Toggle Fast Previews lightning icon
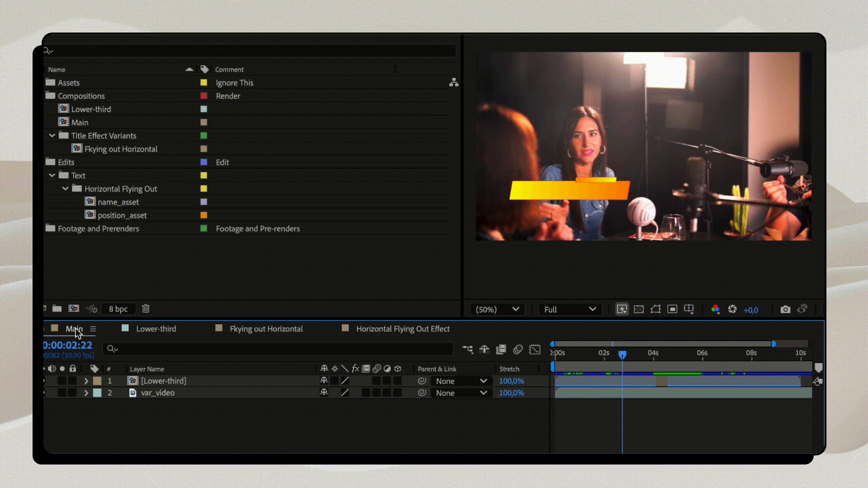Image resolution: width=868 pixels, height=488 pixels. [622, 310]
